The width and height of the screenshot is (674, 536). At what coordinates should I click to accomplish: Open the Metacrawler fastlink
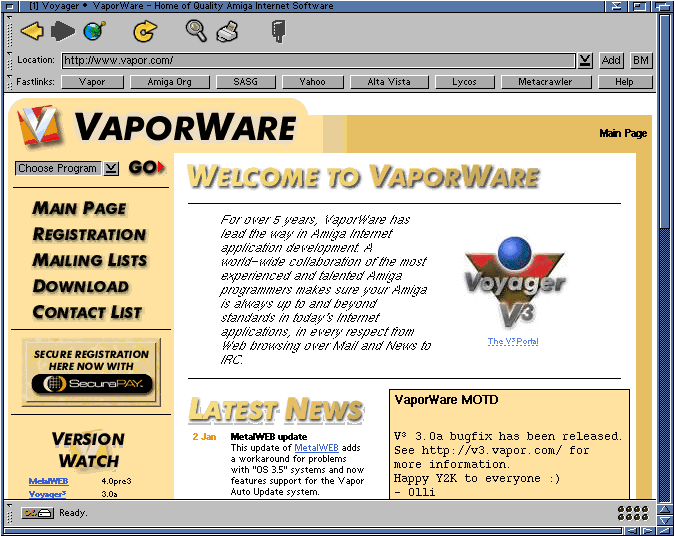[546, 82]
